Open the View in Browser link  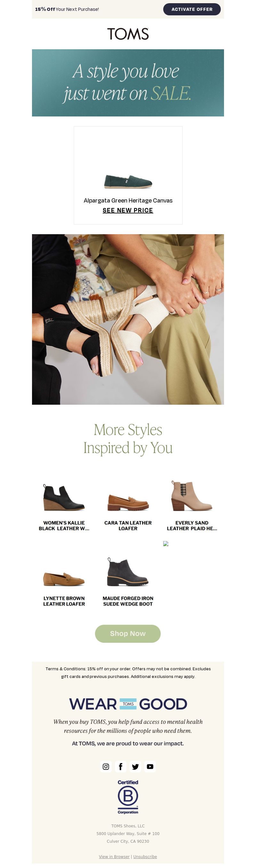tap(114, 856)
